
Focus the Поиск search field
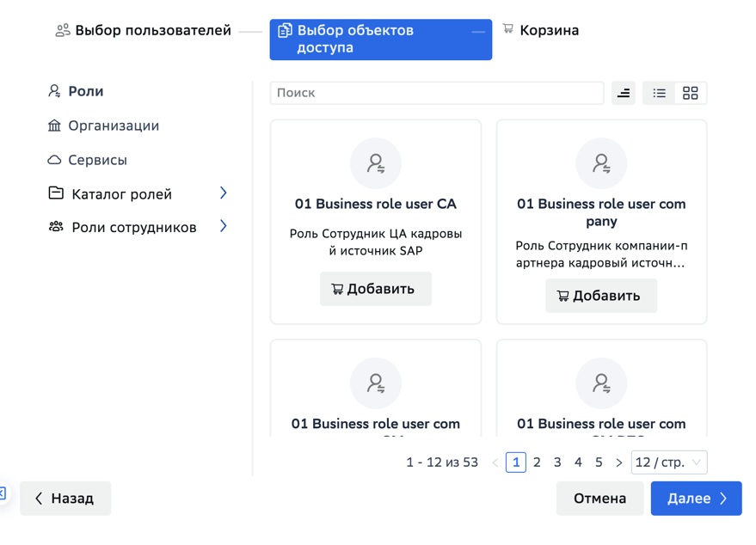[x=437, y=93]
